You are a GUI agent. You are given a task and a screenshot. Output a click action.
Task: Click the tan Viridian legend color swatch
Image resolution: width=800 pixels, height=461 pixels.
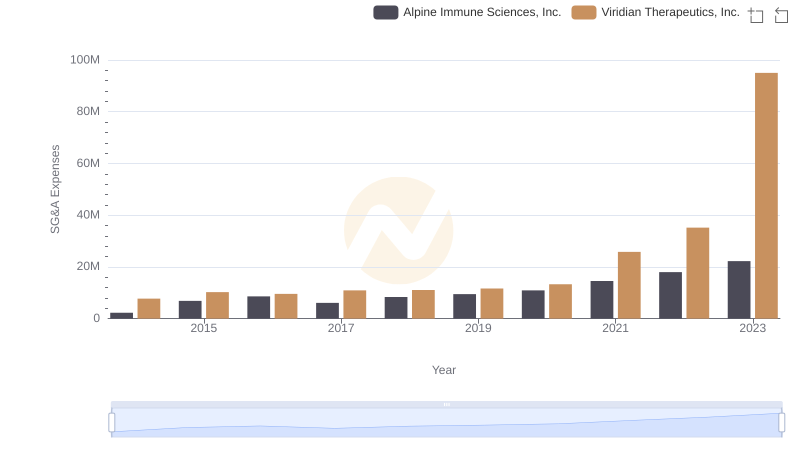click(x=584, y=12)
